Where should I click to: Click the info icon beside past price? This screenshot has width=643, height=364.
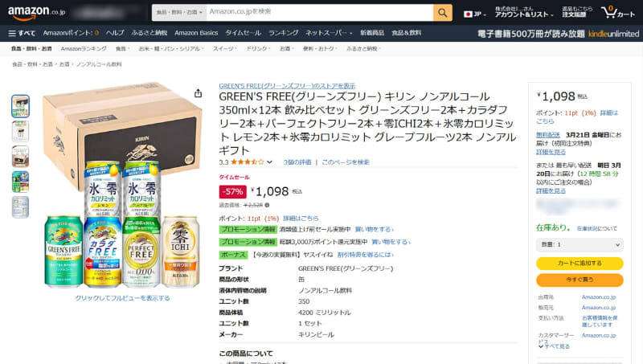click(x=267, y=205)
